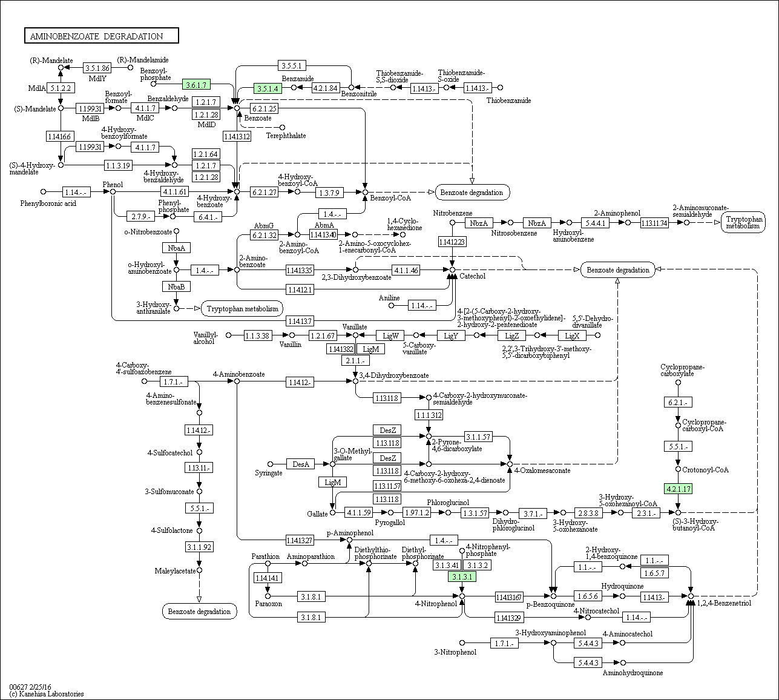Click the Aminobenzoate Degradation title box
779x700 pixels.
tap(102, 36)
